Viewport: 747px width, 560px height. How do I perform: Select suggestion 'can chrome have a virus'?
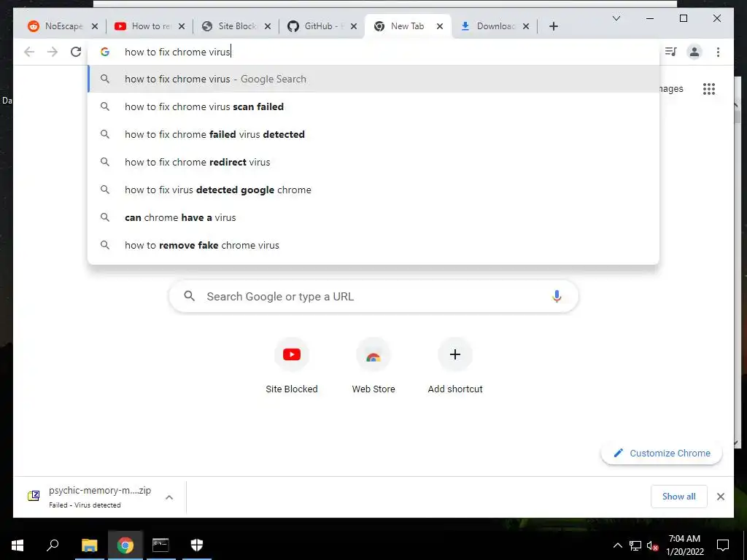click(x=373, y=217)
